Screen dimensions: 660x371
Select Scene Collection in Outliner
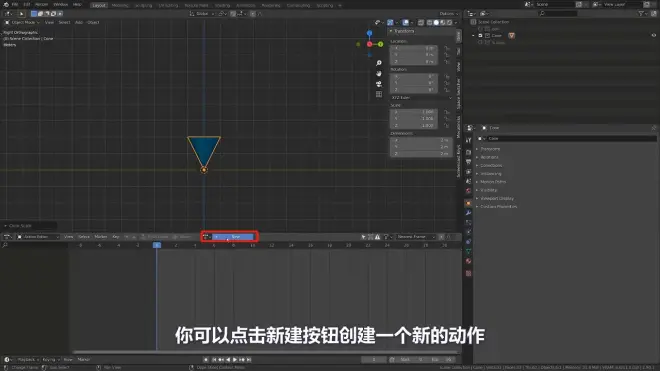(x=493, y=22)
